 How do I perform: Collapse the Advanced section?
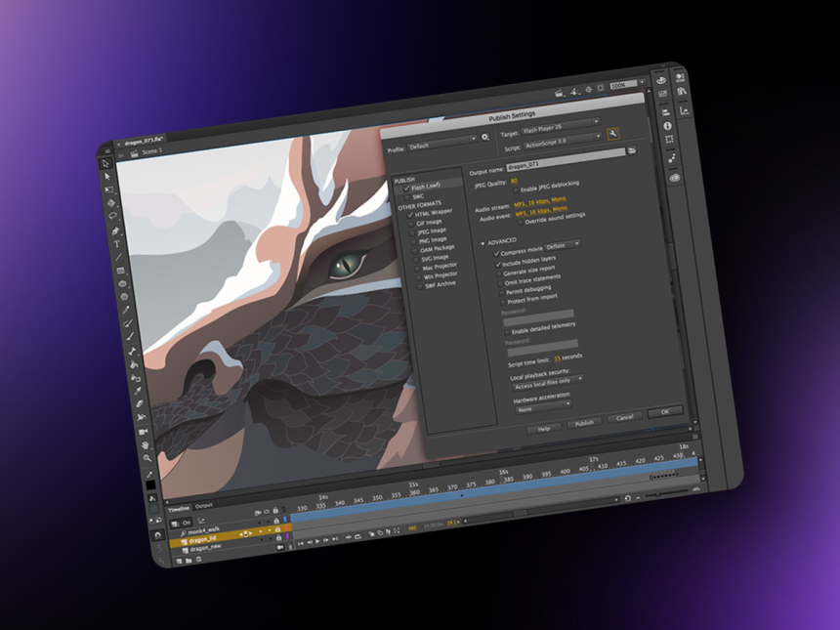pyautogui.click(x=483, y=241)
